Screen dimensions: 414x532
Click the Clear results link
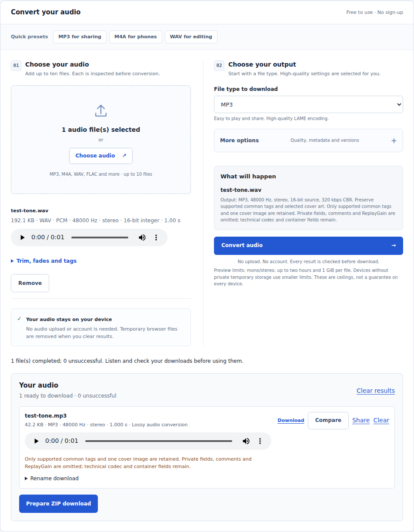coord(376,391)
